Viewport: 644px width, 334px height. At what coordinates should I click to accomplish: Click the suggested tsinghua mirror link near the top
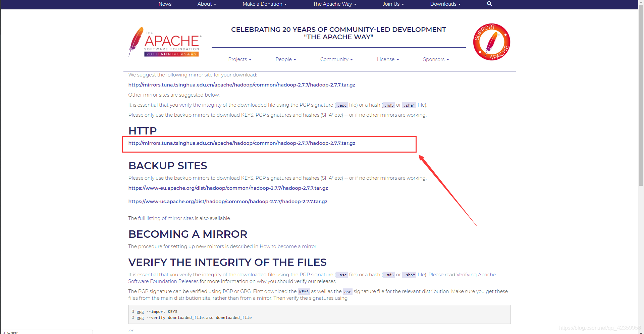pyautogui.click(x=241, y=85)
